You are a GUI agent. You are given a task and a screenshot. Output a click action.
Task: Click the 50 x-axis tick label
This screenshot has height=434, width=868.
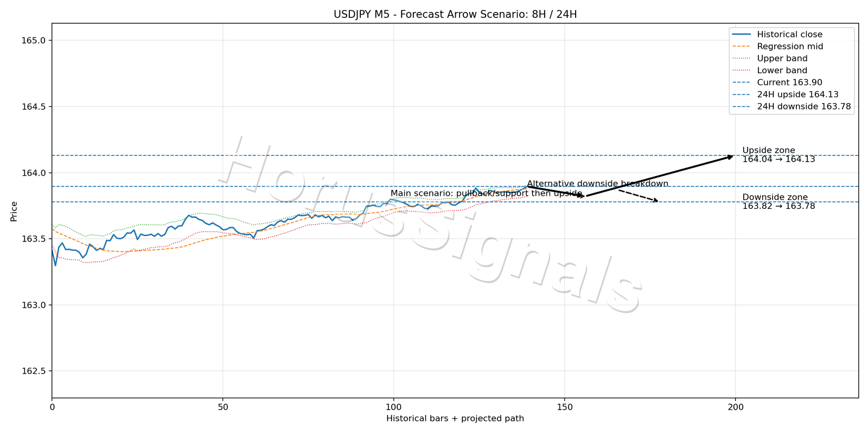pyautogui.click(x=222, y=406)
